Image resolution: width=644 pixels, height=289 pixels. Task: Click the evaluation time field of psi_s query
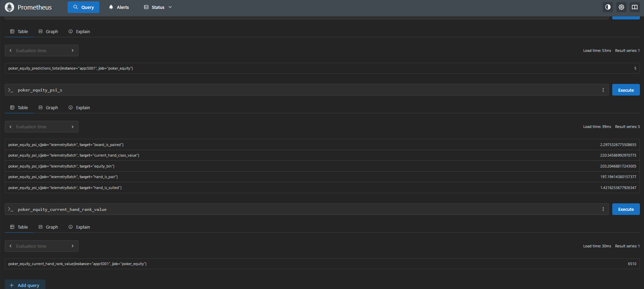[x=41, y=127]
